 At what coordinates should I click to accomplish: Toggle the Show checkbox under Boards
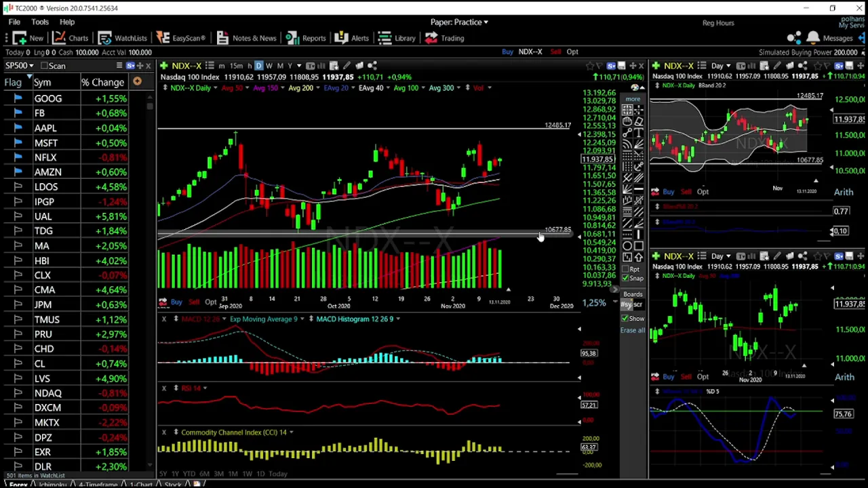(625, 319)
